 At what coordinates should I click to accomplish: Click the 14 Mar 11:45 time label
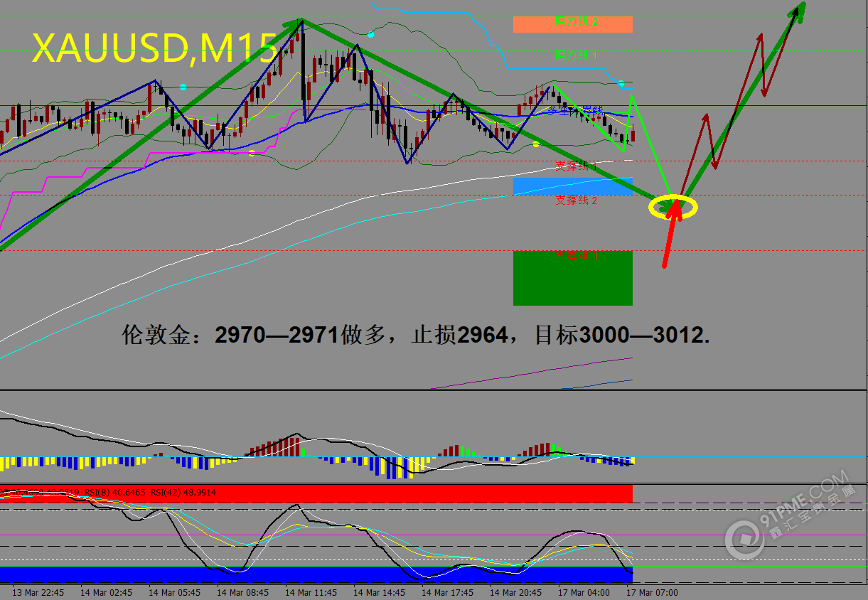pyautogui.click(x=311, y=592)
